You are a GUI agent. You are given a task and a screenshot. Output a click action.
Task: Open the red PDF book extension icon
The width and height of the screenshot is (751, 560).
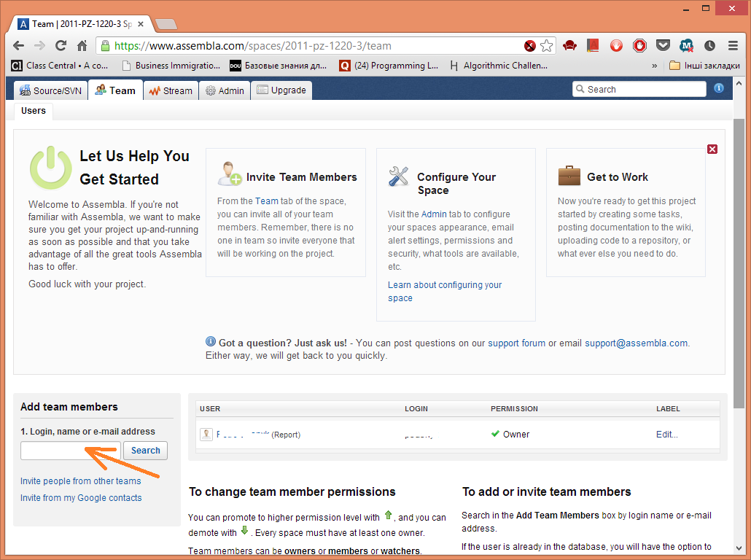click(x=593, y=46)
